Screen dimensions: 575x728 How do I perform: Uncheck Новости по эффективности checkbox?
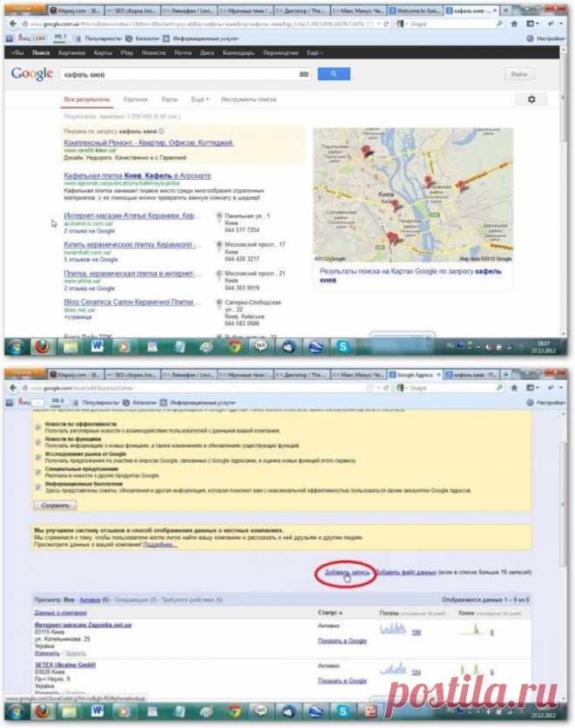(x=38, y=427)
